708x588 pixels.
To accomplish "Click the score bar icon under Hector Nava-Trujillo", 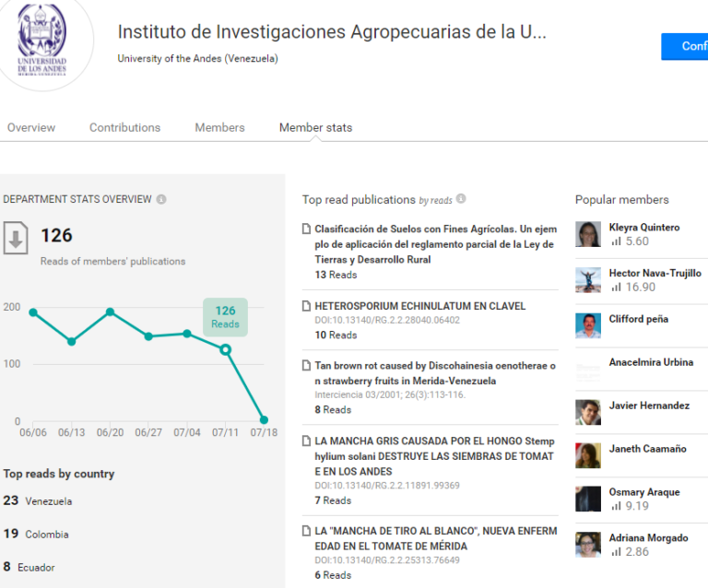I will pos(617,287).
